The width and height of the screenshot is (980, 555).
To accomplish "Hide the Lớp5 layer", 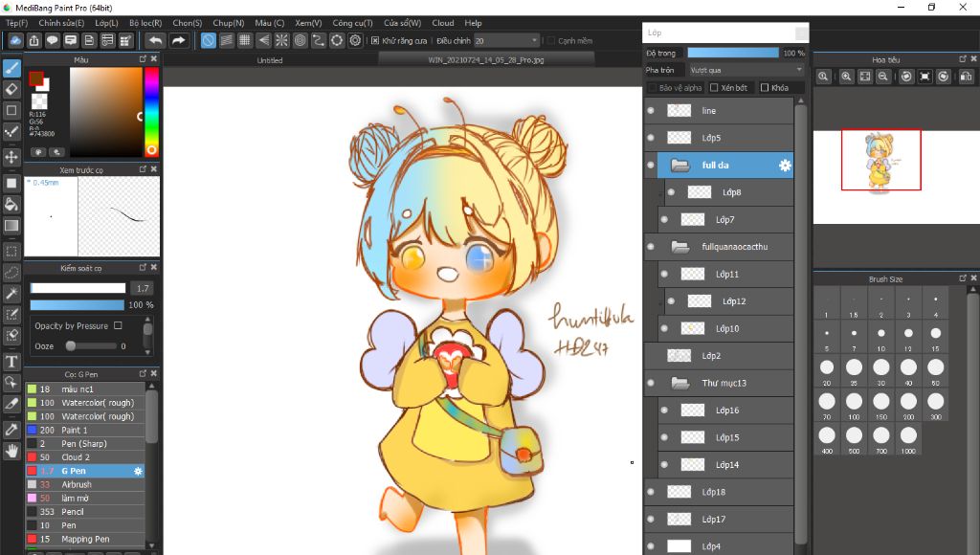I will point(651,138).
